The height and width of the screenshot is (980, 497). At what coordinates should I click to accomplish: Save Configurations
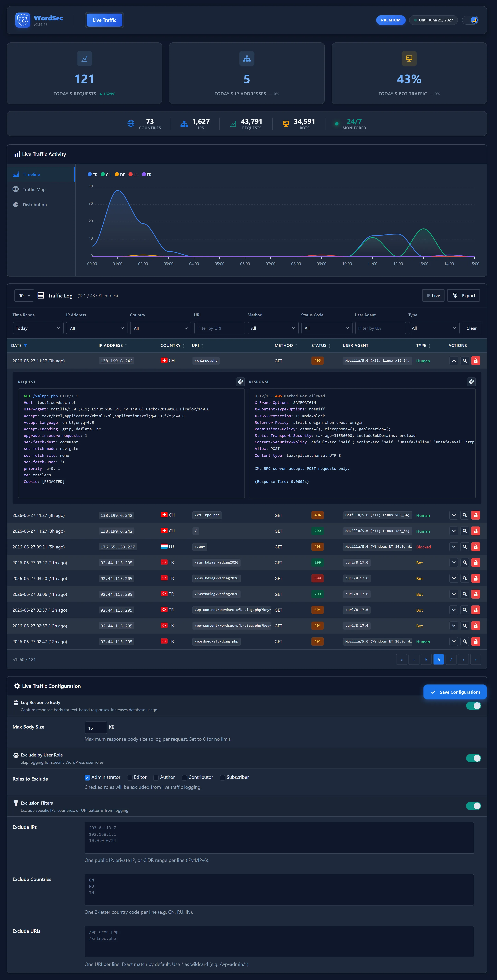point(455,692)
